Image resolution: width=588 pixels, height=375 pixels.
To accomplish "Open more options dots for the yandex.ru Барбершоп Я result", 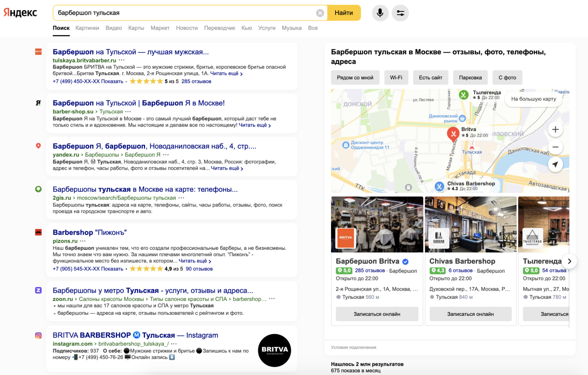I will (x=166, y=155).
